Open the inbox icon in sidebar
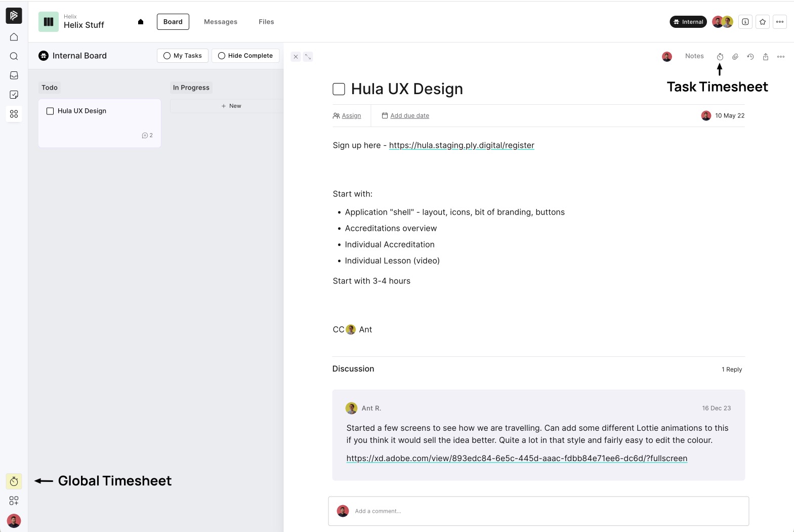This screenshot has height=532, width=794. [x=14, y=75]
